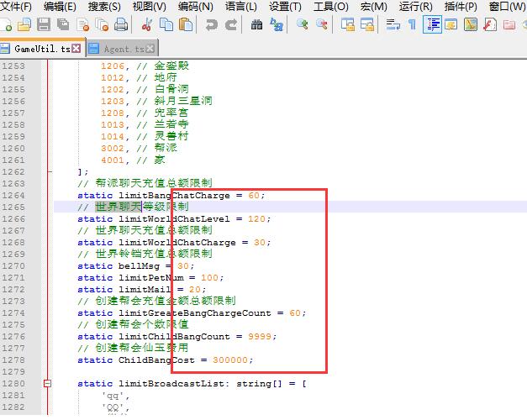Open Find with the binoculars icon
The image size is (527, 420).
click(x=257, y=25)
